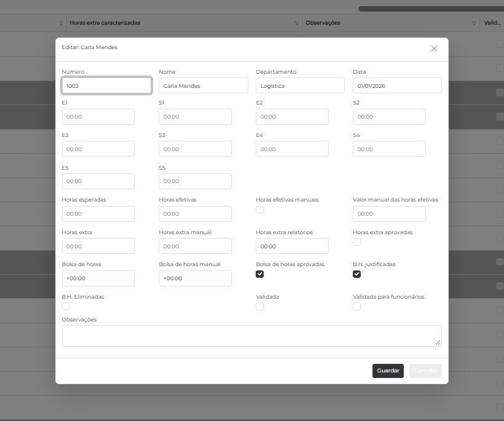Image resolution: width=504 pixels, height=421 pixels.
Task: Focus the E5 time field
Action: pyautogui.click(x=98, y=181)
